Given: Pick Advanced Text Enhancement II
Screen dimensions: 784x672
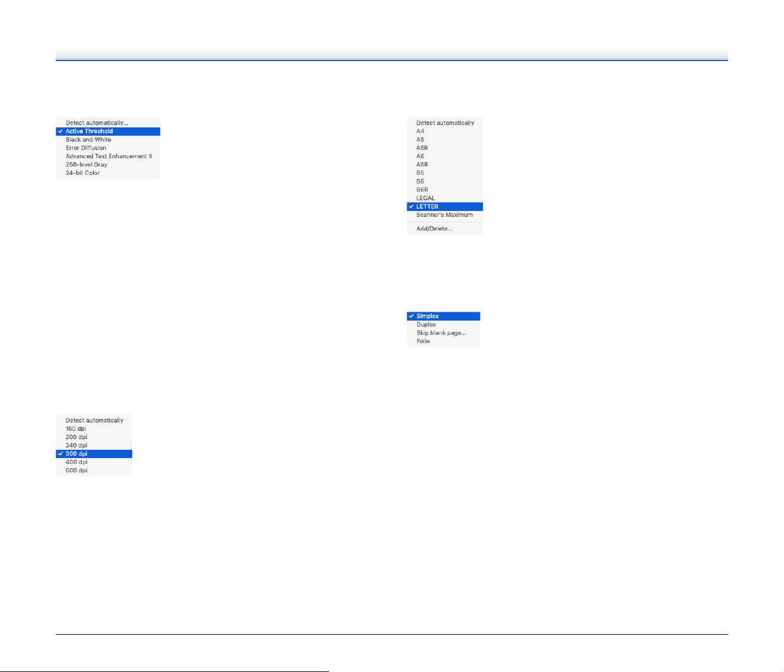Looking at the screenshot, I should pos(108,156).
